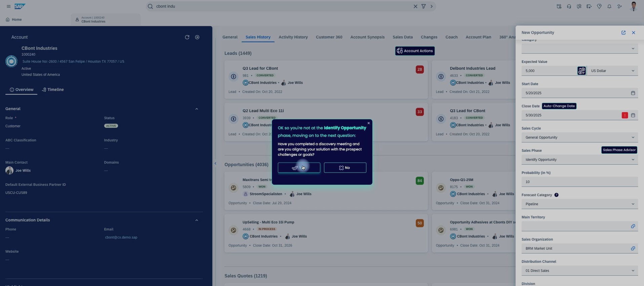
Task: Go to the Home tab
Action: (x=14, y=20)
